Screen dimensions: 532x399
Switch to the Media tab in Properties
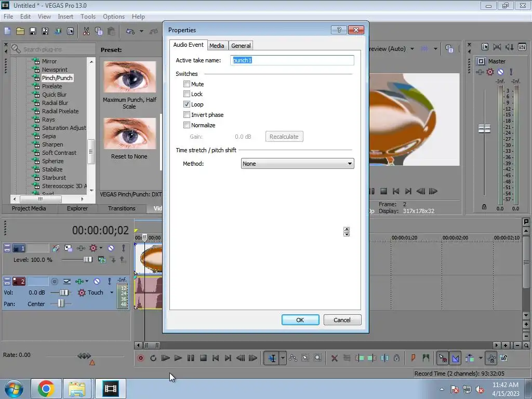[217, 46]
